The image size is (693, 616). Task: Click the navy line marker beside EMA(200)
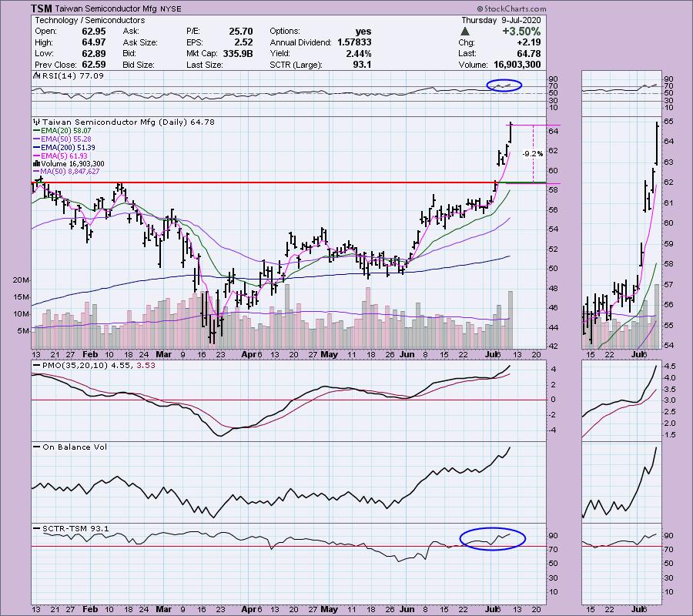pos(37,148)
